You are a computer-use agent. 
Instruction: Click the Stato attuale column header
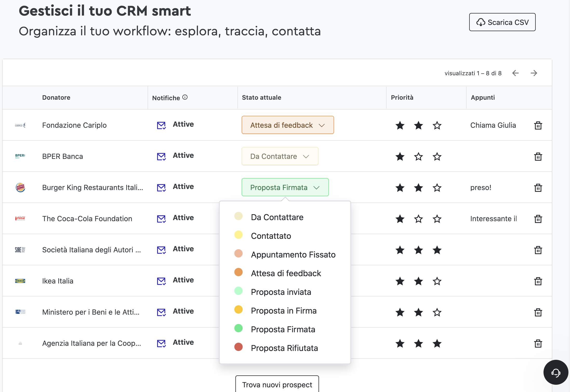[261, 97]
